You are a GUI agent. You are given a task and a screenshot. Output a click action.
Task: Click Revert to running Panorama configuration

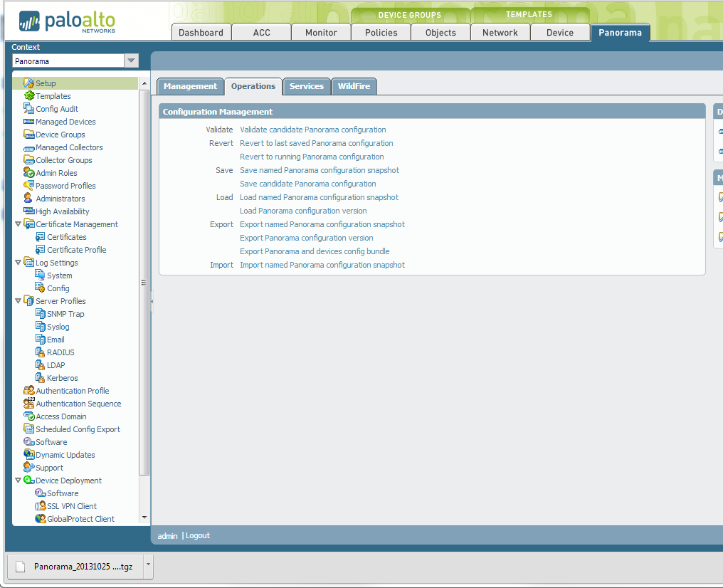(x=312, y=157)
